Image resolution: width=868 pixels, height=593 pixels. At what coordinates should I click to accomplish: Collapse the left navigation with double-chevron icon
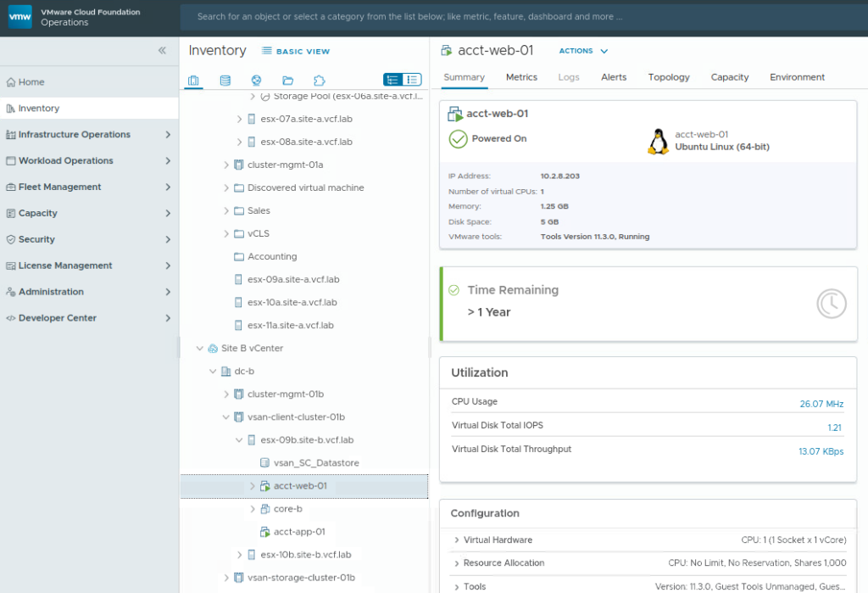162,51
